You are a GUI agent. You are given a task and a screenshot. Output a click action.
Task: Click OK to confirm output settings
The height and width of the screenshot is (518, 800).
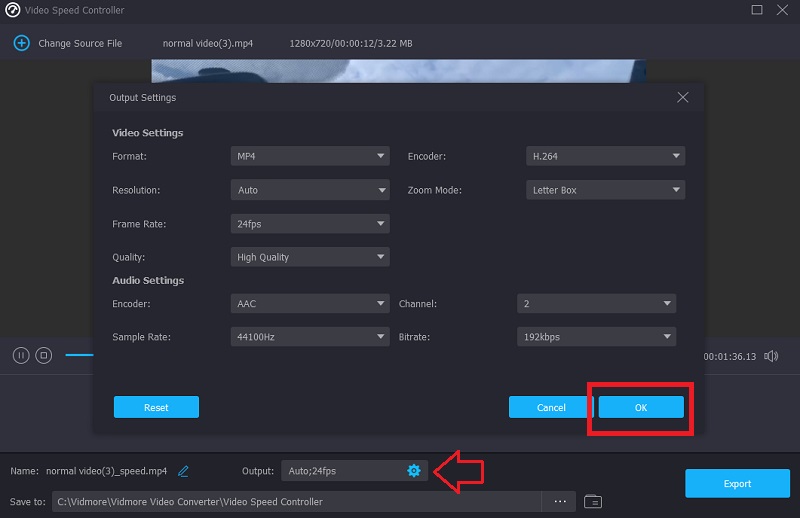pos(641,407)
